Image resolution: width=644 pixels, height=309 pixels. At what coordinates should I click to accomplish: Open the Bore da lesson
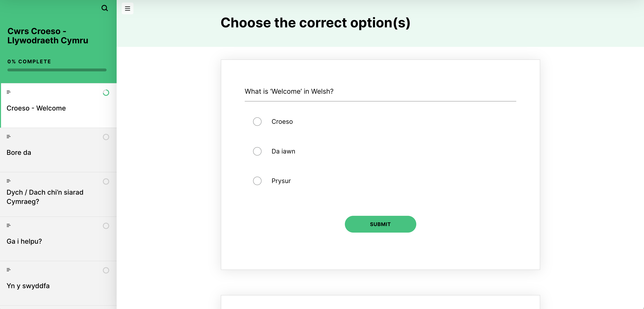[19, 153]
